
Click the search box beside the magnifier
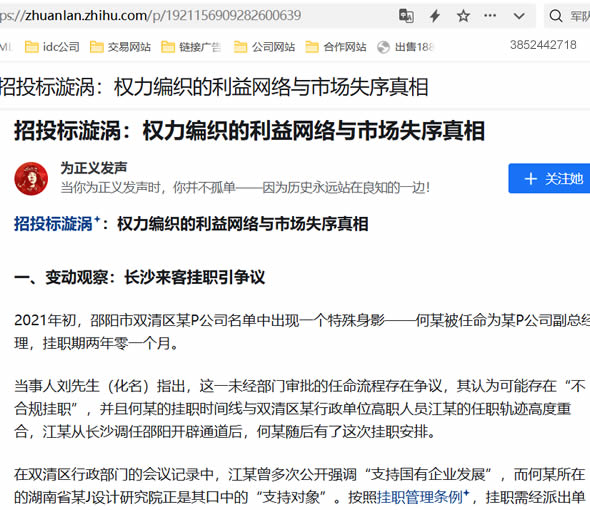point(578,16)
